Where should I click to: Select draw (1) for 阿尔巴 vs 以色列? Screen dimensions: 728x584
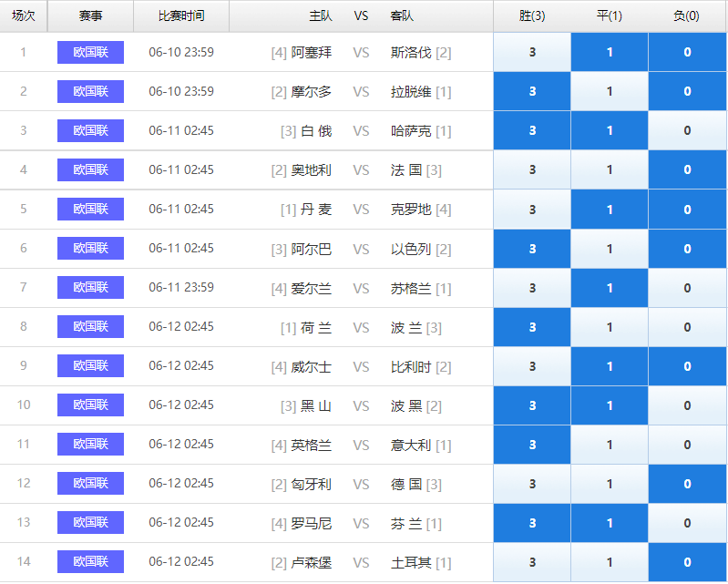tap(610, 249)
